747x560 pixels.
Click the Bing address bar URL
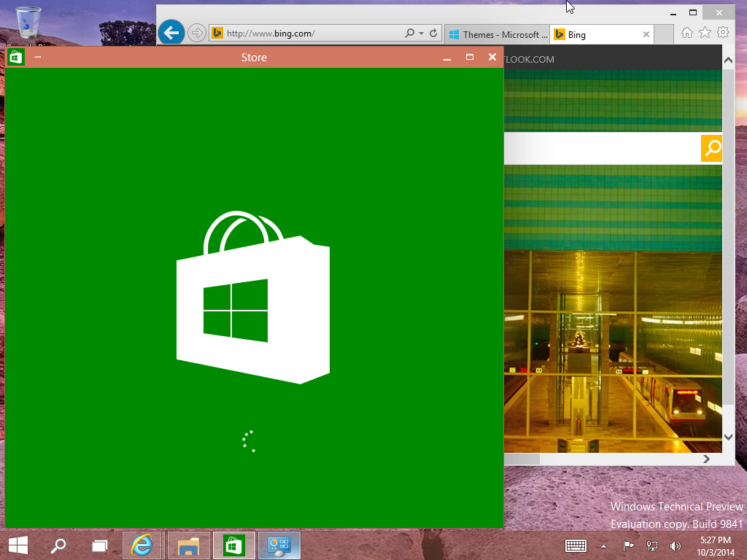[270, 34]
